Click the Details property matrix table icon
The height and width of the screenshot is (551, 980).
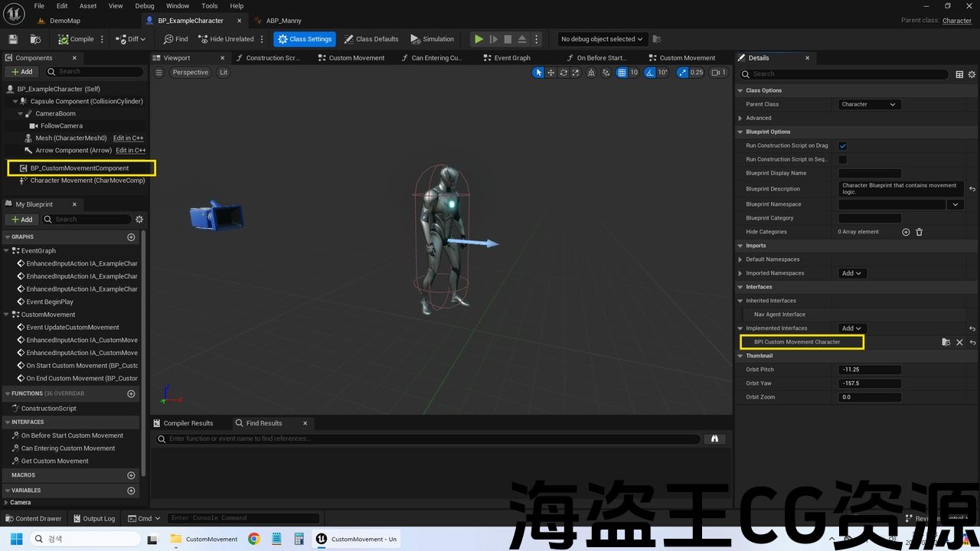click(x=959, y=74)
